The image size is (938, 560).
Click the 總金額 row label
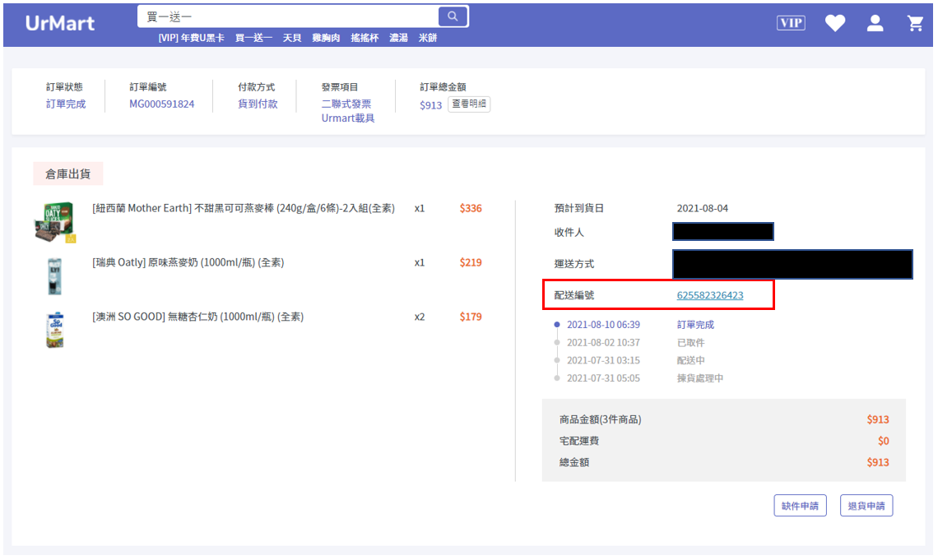(574, 462)
